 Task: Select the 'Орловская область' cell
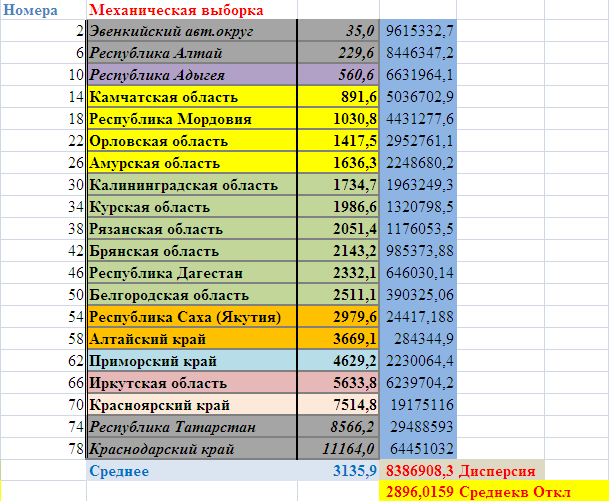192,141
